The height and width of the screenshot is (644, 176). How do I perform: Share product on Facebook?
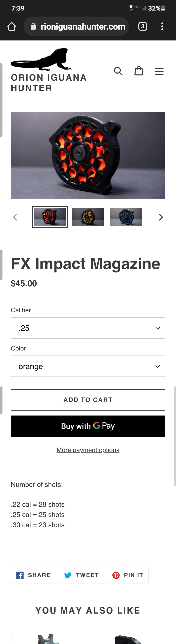click(x=33, y=575)
